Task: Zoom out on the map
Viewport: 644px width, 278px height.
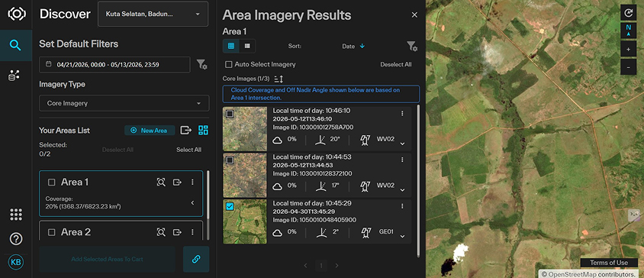Action: [x=629, y=66]
